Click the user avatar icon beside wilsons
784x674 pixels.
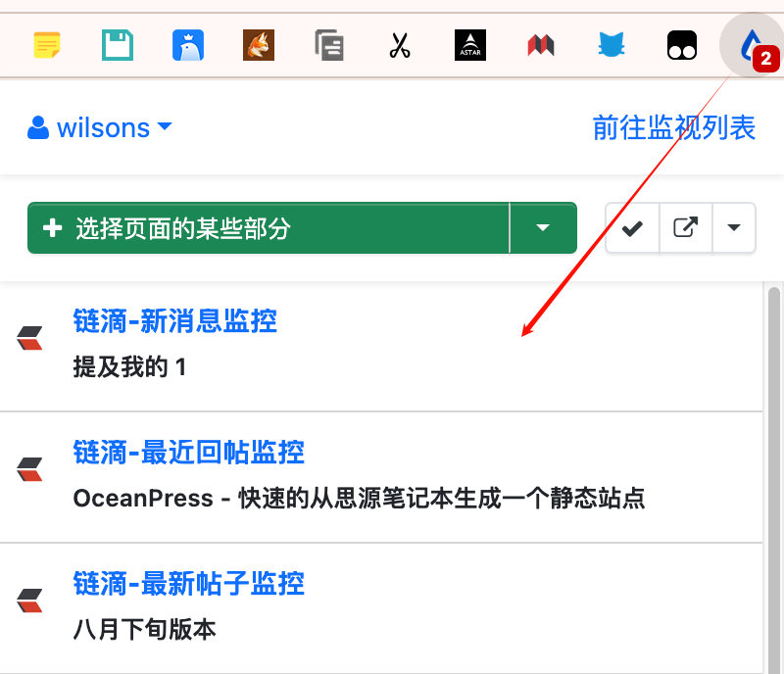(38, 127)
